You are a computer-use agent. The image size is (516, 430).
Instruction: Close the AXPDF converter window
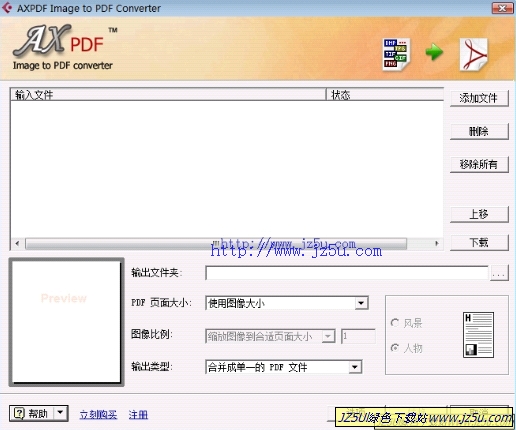503,8
